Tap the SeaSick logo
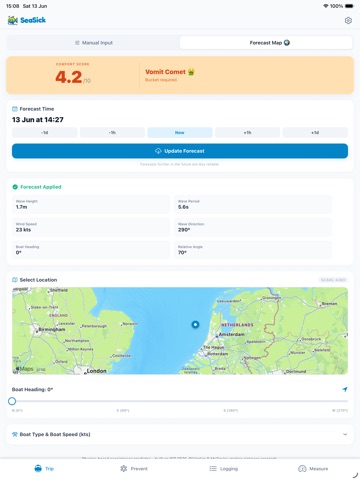Viewport: 360px width, 480px height. (27, 20)
